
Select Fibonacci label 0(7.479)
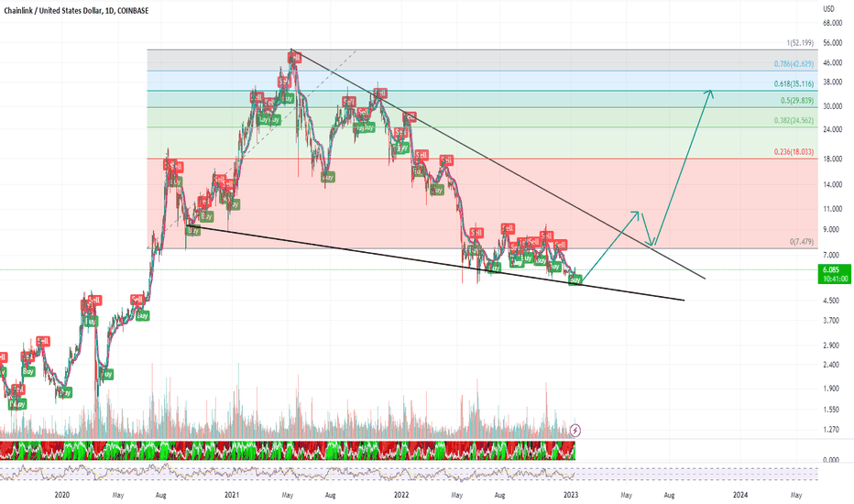(x=802, y=242)
